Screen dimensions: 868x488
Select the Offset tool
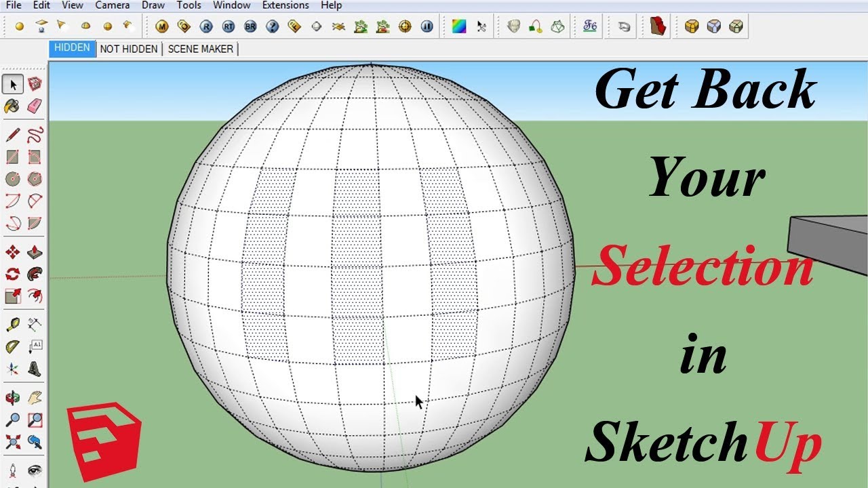(x=35, y=296)
